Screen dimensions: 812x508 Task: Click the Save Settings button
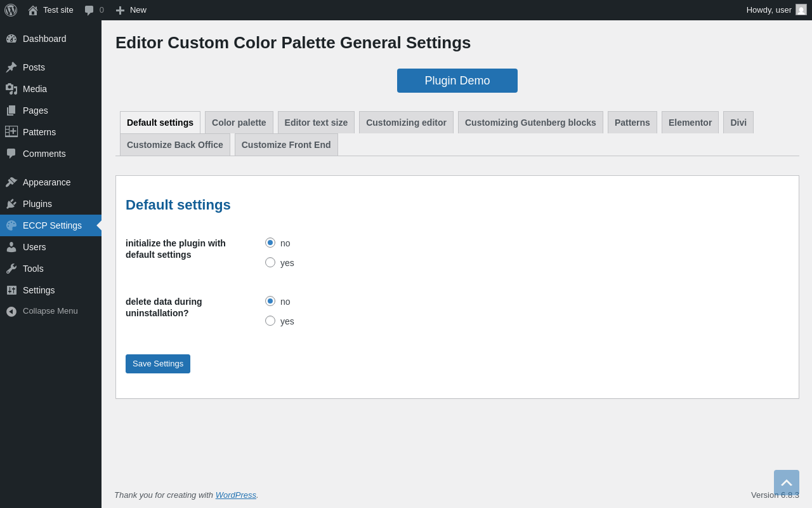point(158,364)
